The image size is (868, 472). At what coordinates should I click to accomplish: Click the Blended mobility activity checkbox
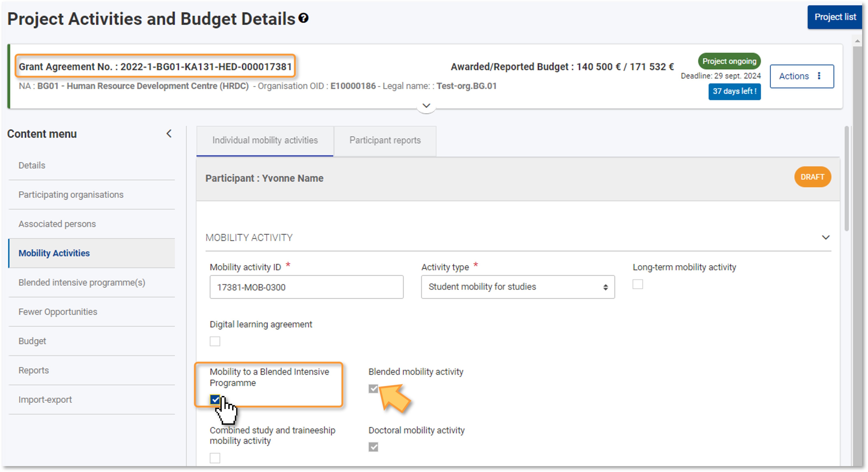pyautogui.click(x=373, y=388)
